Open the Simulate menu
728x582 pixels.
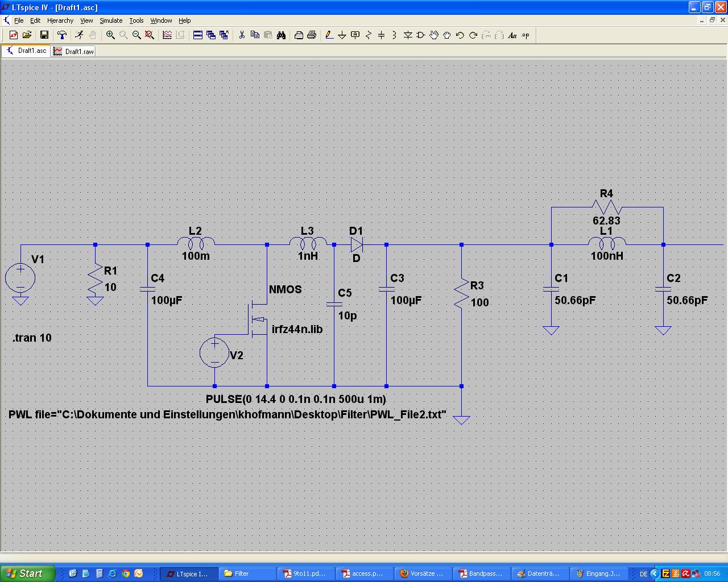tap(111, 20)
